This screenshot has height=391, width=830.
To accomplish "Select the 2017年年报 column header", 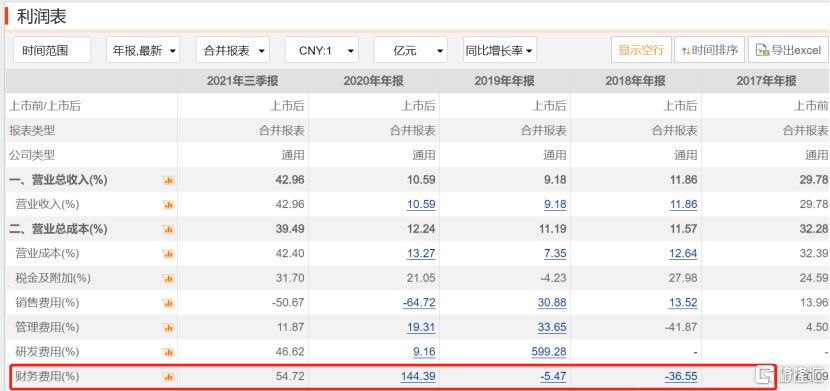I will point(766,81).
